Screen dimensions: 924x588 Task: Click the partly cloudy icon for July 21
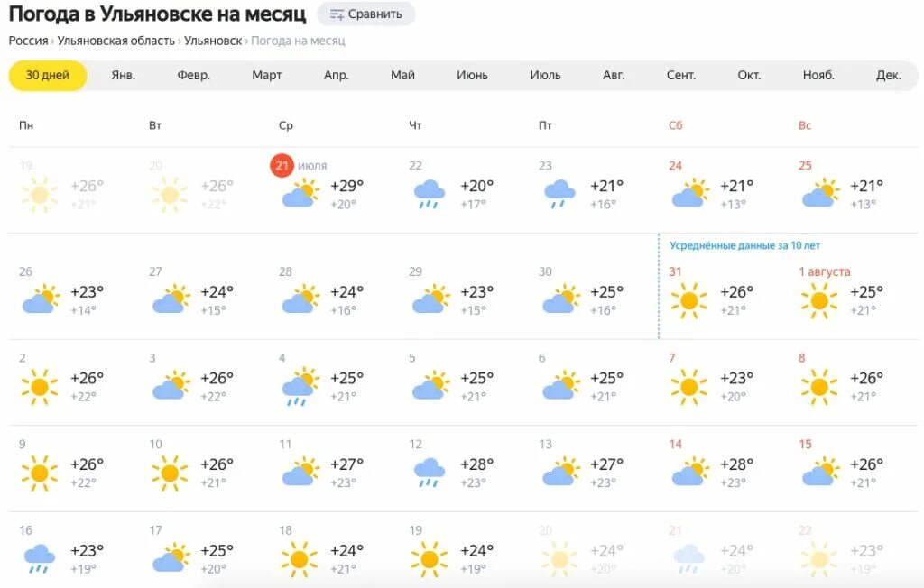coord(300,193)
